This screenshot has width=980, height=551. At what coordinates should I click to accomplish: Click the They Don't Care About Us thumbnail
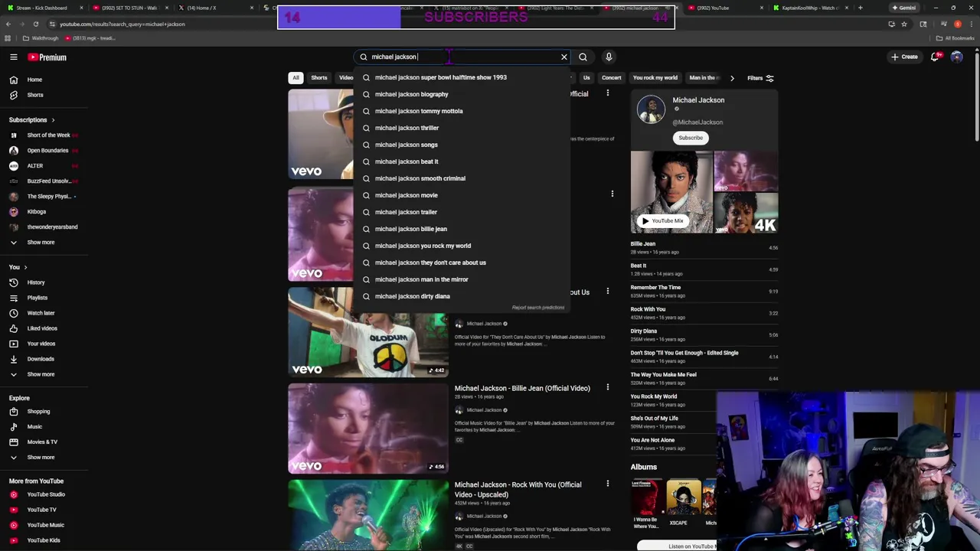click(368, 332)
